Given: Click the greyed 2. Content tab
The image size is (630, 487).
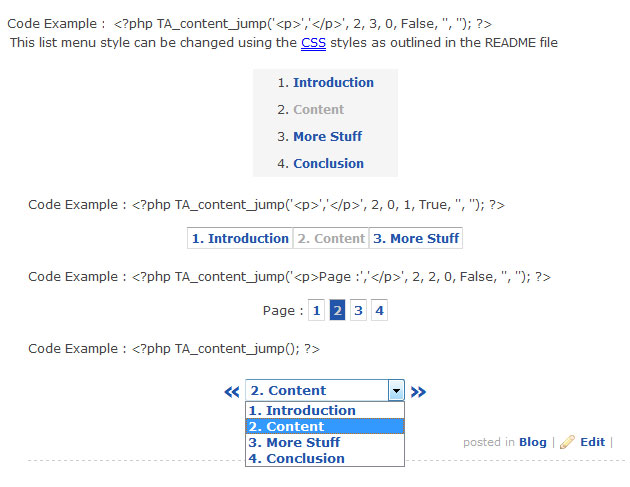Looking at the screenshot, I should [x=331, y=238].
